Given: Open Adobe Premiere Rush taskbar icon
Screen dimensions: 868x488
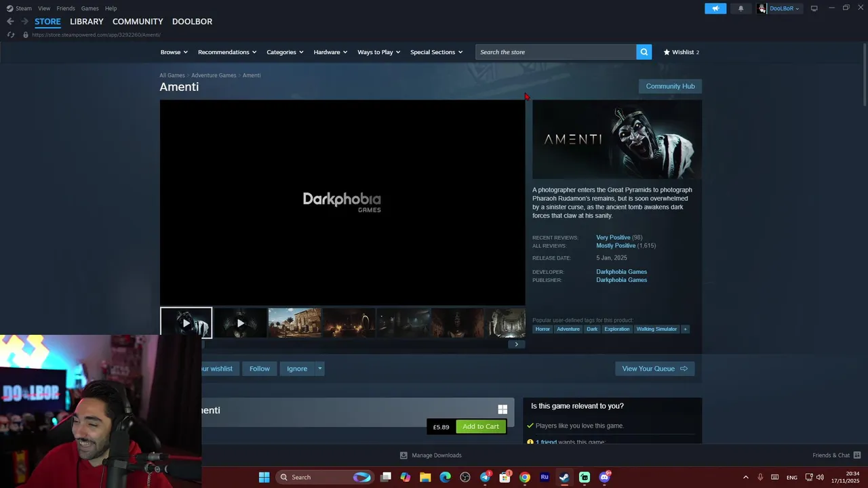Looking at the screenshot, I should coord(545,477).
